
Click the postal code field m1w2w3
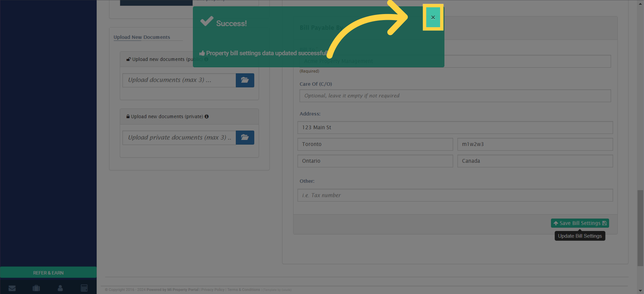click(x=535, y=144)
